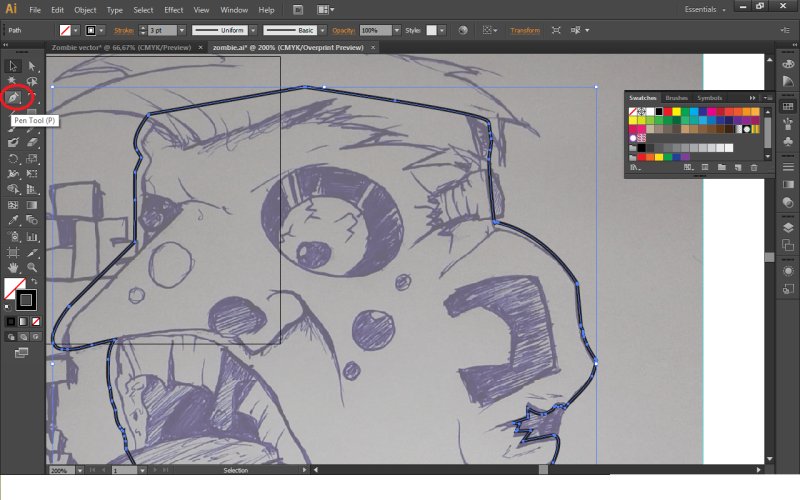Screen dimensions: 800x500
Task: Enable Draw Inside mode
Action: point(35,337)
